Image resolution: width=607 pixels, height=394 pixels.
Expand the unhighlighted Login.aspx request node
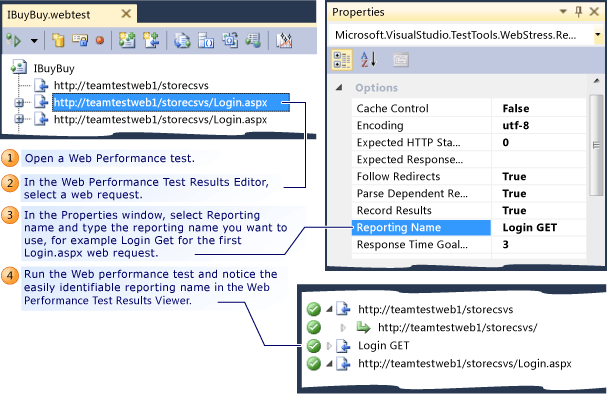coord(19,119)
